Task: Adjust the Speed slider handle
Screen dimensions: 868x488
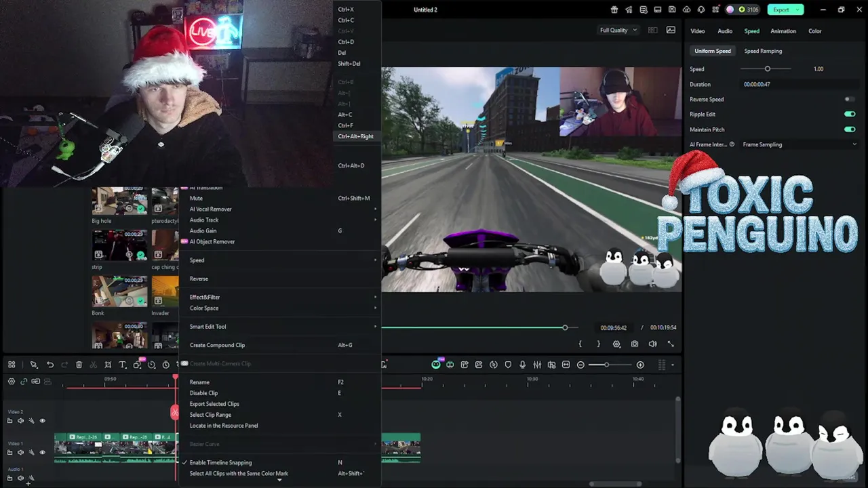Action: point(768,68)
